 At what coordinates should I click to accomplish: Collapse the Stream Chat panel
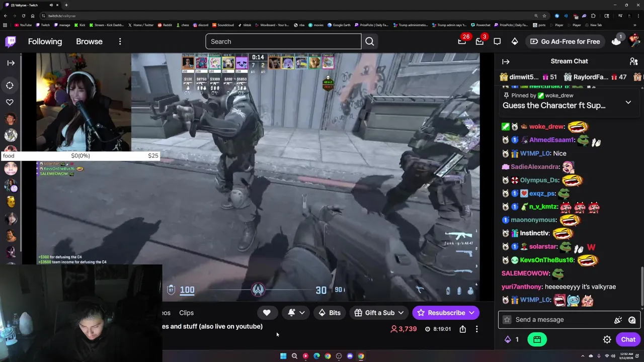click(506, 61)
